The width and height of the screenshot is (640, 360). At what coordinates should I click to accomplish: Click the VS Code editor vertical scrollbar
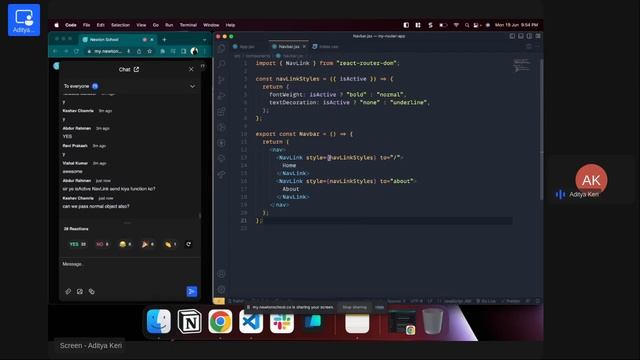pyautogui.click(x=542, y=129)
